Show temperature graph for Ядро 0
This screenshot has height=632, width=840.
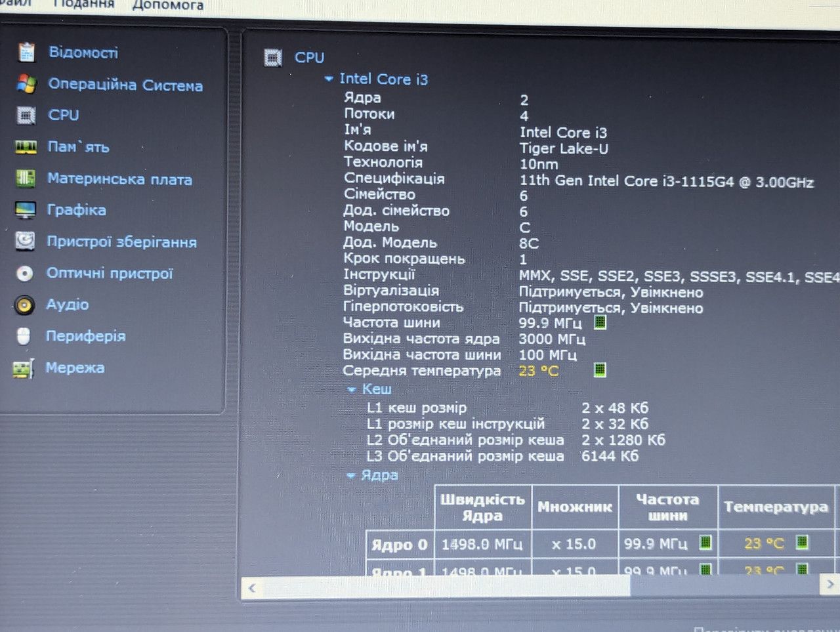coord(802,543)
